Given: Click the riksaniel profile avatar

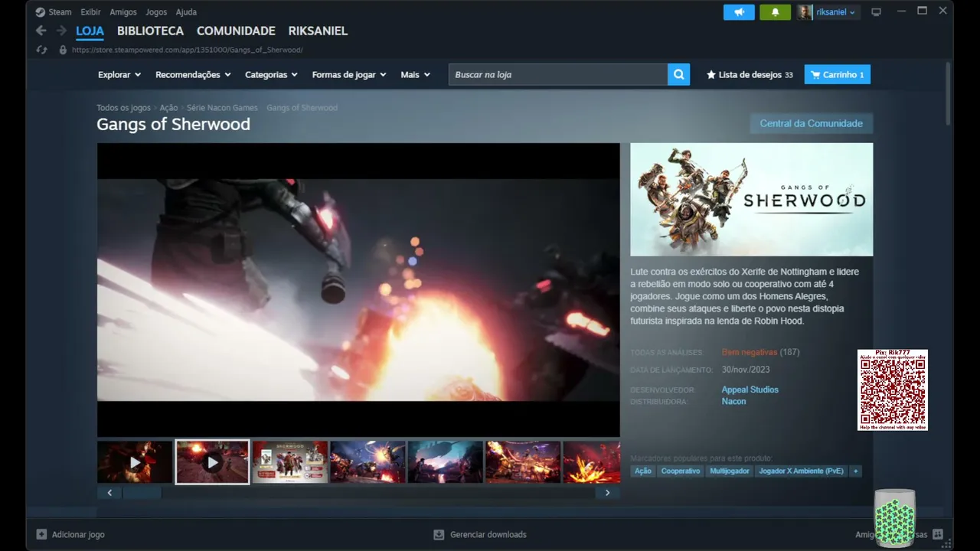Looking at the screenshot, I should point(805,12).
